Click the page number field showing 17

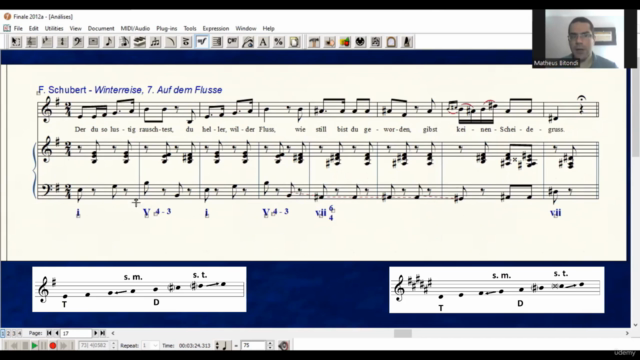[x=76, y=333]
